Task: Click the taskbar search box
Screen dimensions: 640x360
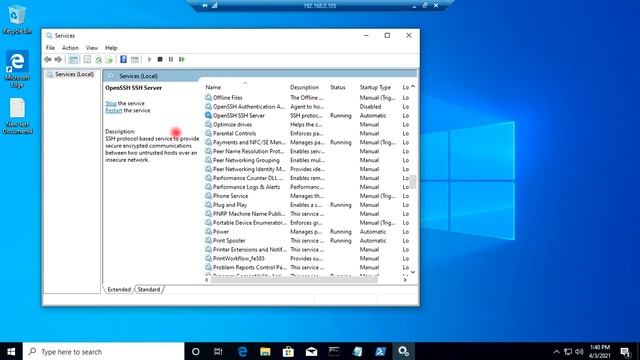Action: tap(104, 351)
